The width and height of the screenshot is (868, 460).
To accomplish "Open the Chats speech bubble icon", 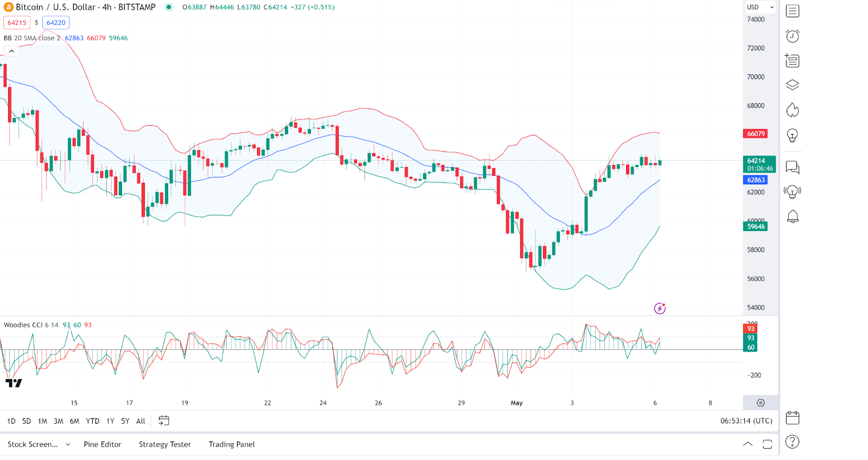I will [793, 167].
